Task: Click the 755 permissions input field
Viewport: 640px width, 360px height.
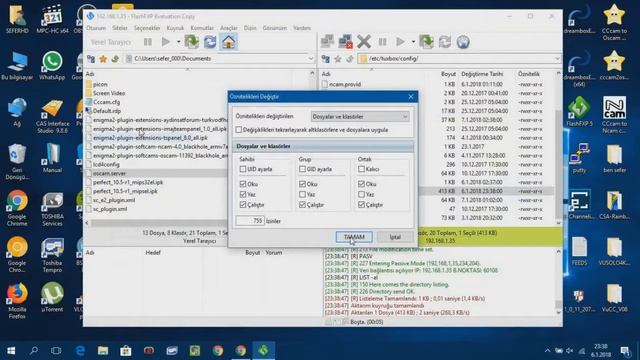Action: coord(250,221)
